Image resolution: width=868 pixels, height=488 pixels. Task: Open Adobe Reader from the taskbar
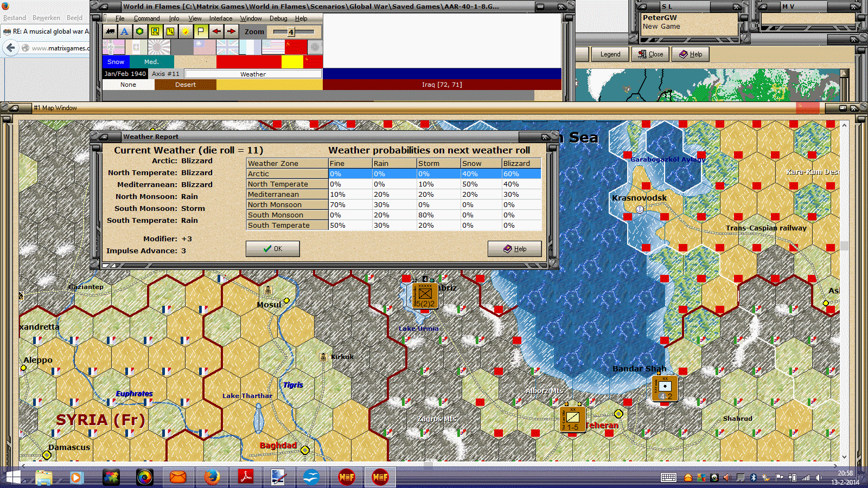click(246, 477)
